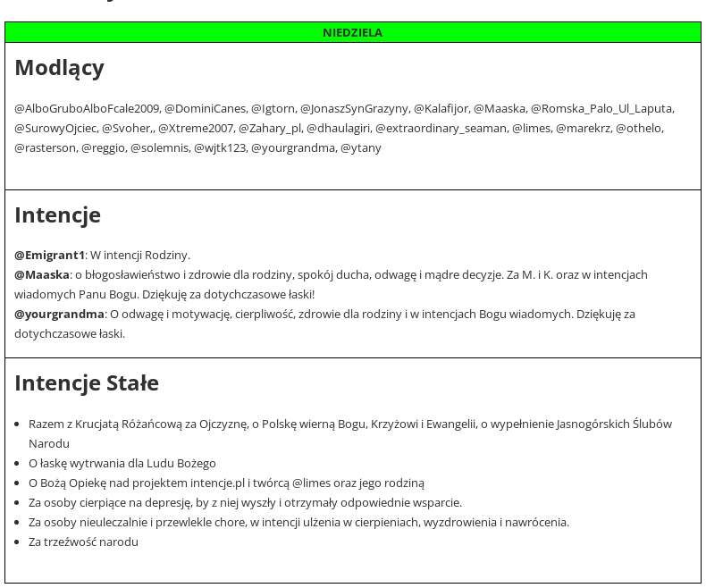Screen dimensions: 706x588
Task: Select the @Xtreme2007 mention
Action: coord(196,129)
